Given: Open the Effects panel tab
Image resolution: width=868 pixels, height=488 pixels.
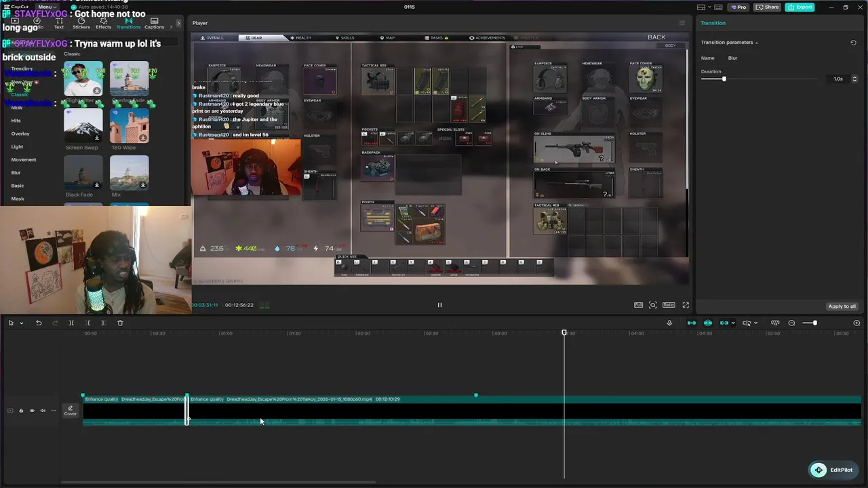Looking at the screenshot, I should [104, 24].
